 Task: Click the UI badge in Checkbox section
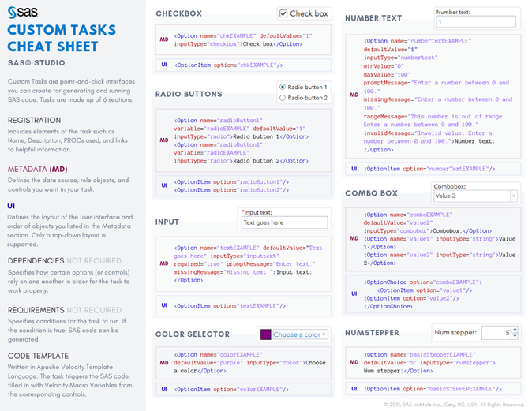point(164,65)
